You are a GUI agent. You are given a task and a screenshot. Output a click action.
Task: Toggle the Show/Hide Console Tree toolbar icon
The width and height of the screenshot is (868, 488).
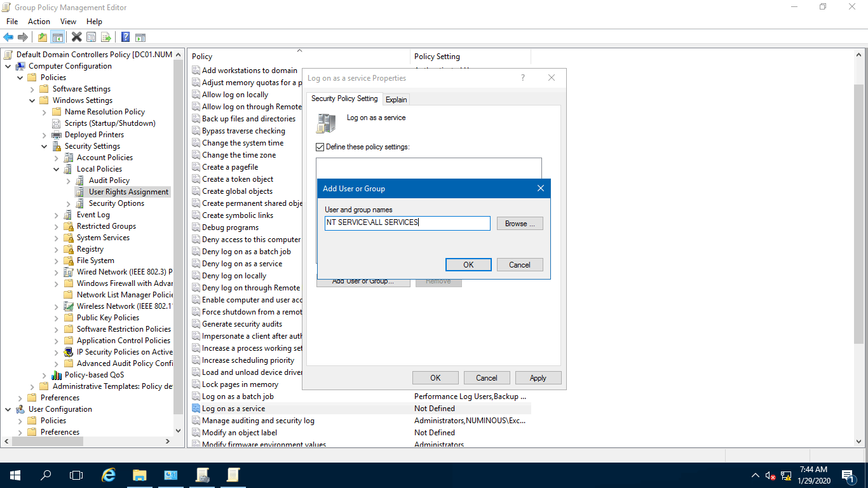pyautogui.click(x=57, y=37)
